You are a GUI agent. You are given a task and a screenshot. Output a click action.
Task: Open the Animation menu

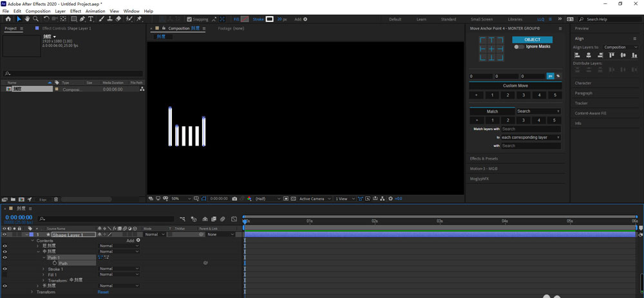point(95,11)
